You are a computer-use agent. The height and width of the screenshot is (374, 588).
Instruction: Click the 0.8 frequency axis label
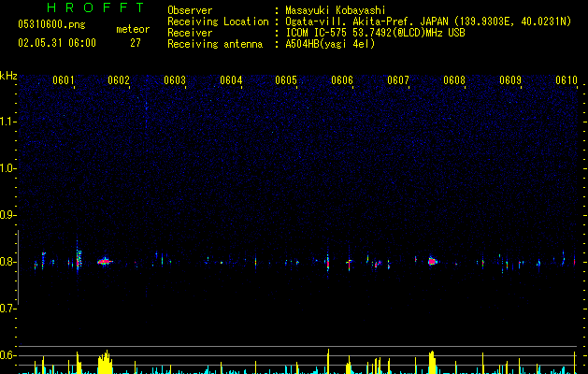coord(8,262)
